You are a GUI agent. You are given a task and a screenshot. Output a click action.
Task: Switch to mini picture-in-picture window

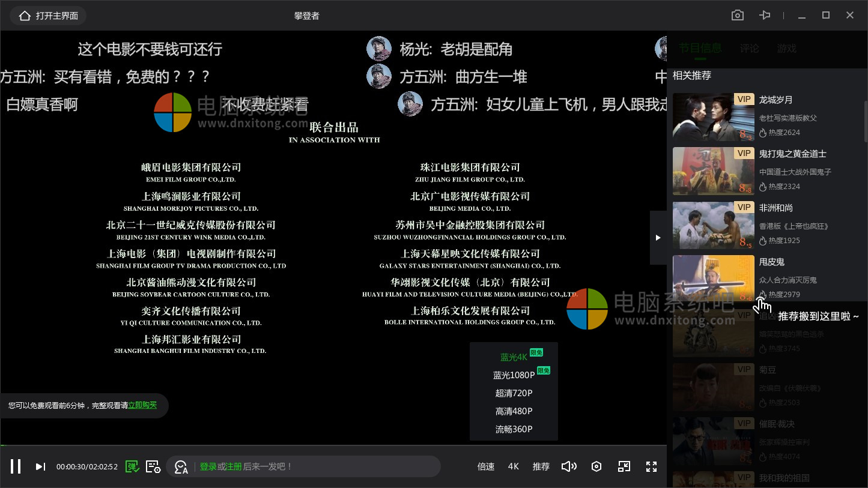[x=624, y=466]
